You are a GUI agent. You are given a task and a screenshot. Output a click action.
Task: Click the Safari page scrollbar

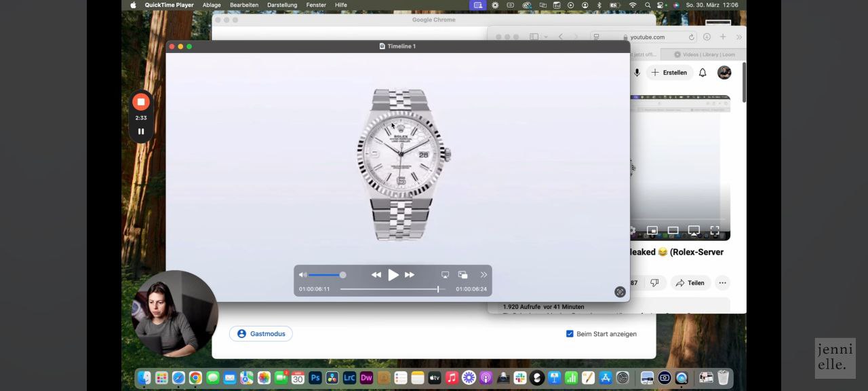(745, 83)
